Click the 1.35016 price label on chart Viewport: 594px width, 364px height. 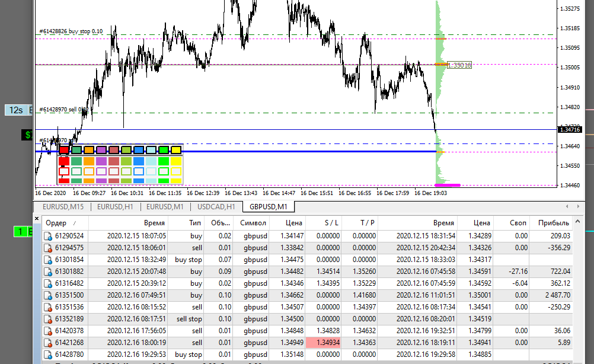point(459,65)
